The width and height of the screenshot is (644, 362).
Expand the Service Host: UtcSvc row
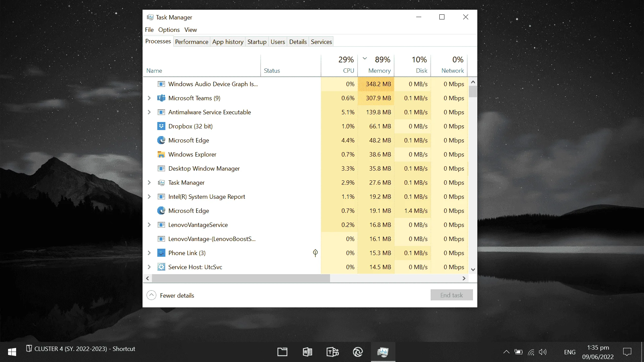pos(149,267)
